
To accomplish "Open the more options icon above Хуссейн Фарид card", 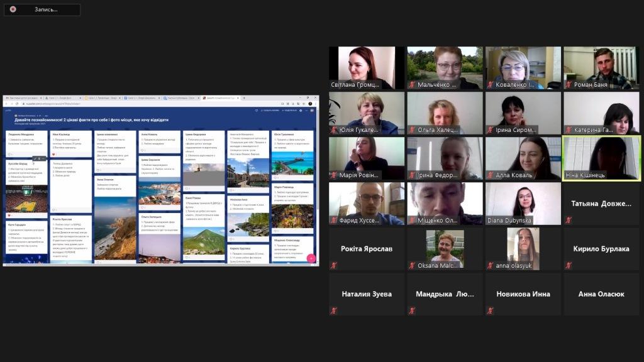I will (x=43, y=158).
